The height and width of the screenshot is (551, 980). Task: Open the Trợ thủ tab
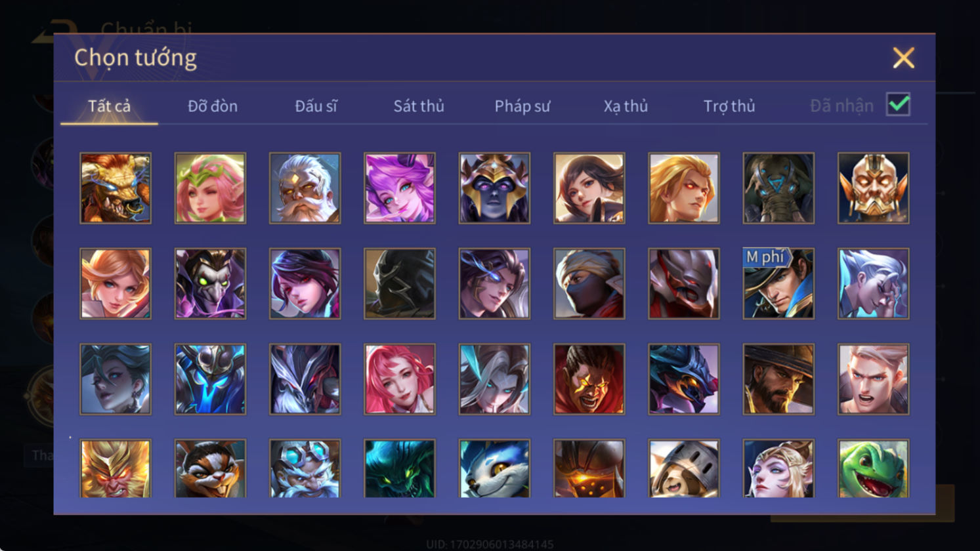click(729, 106)
